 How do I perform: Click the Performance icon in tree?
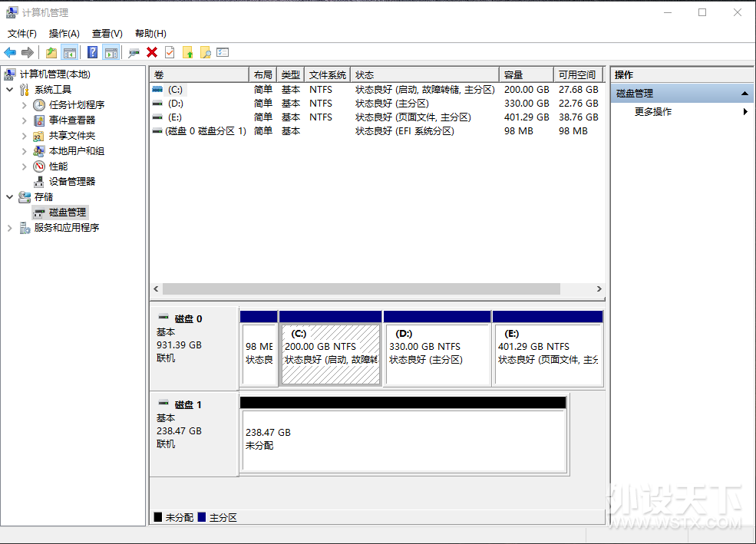click(x=39, y=166)
